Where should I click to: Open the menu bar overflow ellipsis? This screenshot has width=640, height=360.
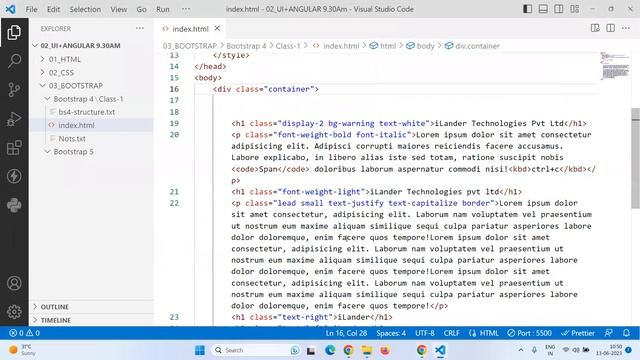point(186,9)
